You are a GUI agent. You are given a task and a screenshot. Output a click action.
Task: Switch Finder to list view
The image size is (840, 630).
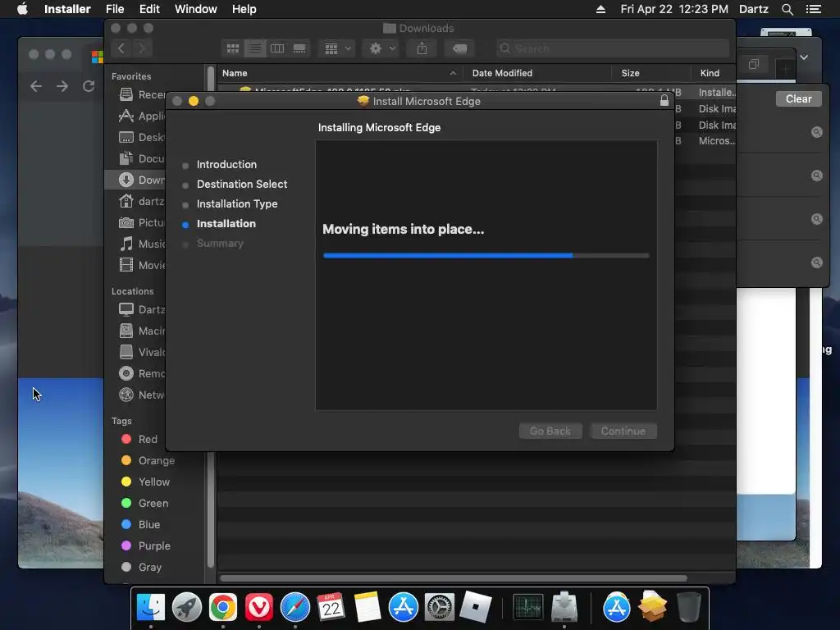click(255, 48)
